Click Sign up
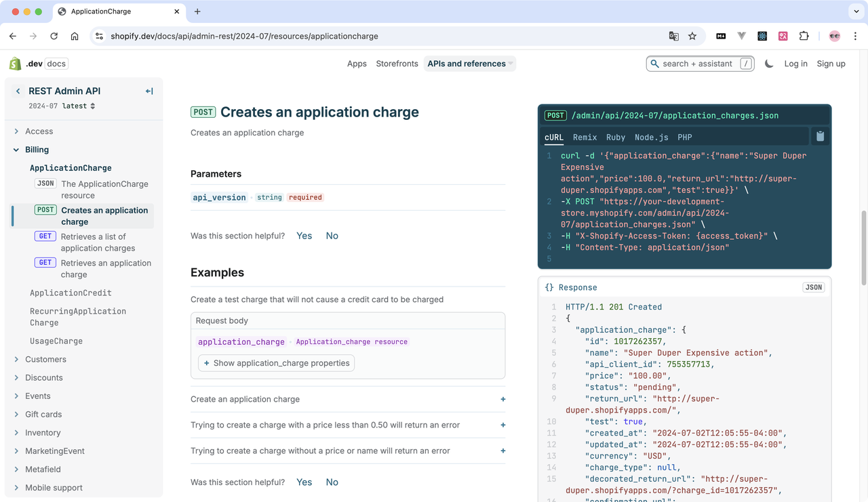 coord(831,64)
